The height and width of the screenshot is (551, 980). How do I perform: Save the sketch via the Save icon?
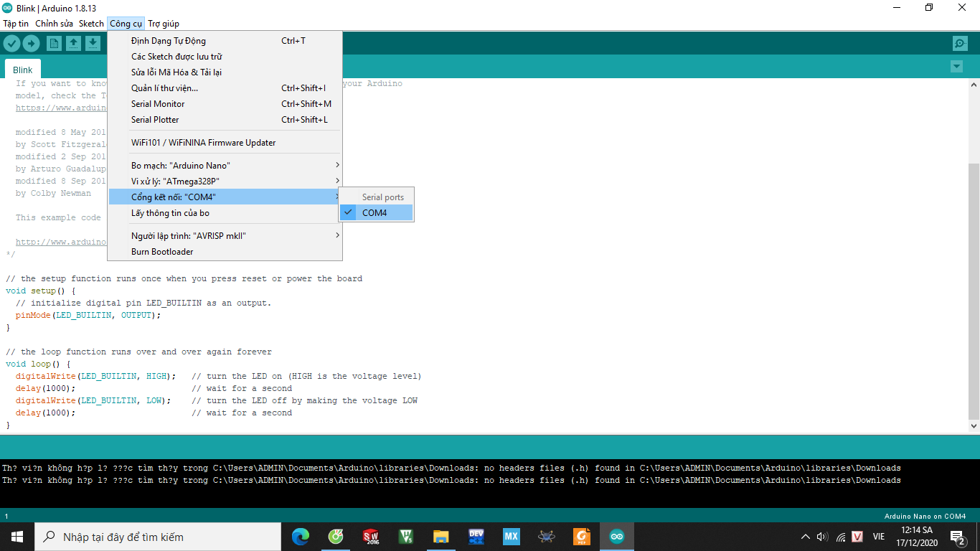click(93, 43)
